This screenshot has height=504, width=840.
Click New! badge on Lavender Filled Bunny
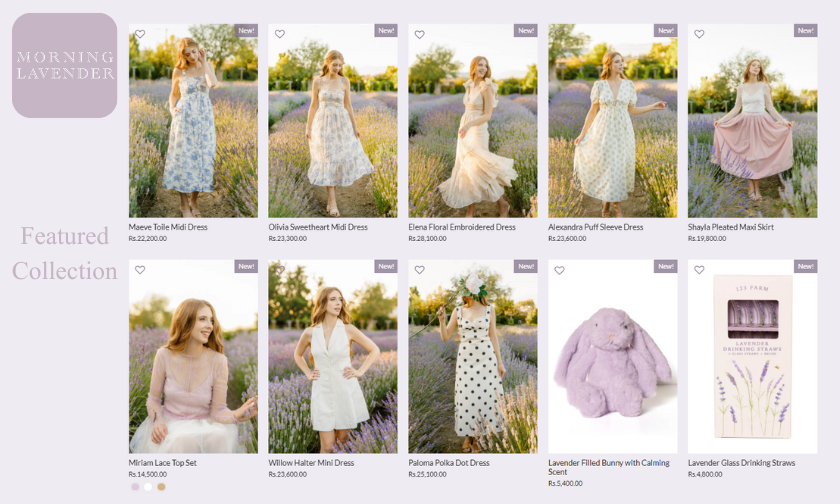pyautogui.click(x=665, y=266)
